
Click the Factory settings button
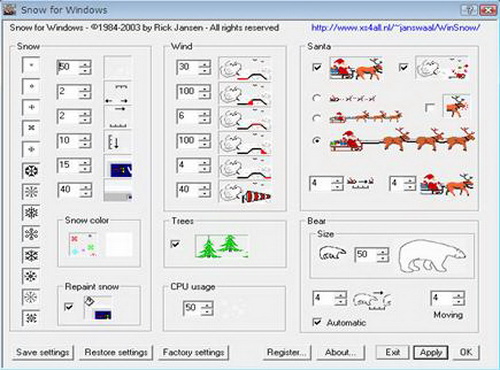click(193, 352)
